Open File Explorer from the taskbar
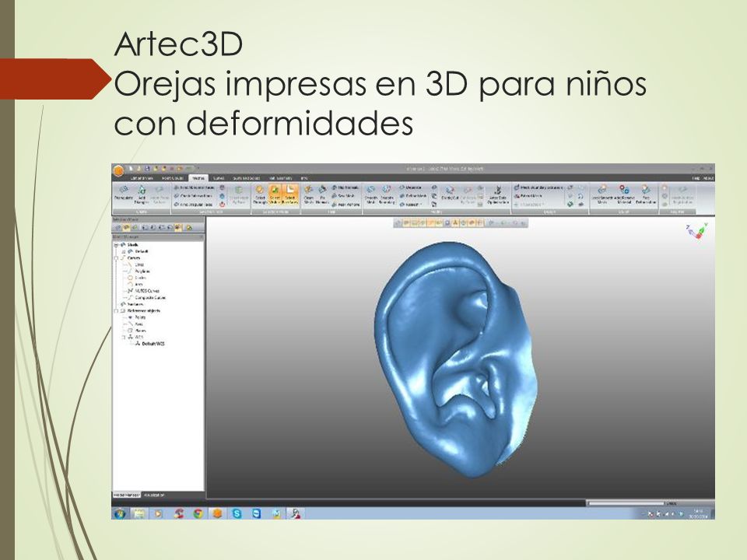 tap(139, 513)
